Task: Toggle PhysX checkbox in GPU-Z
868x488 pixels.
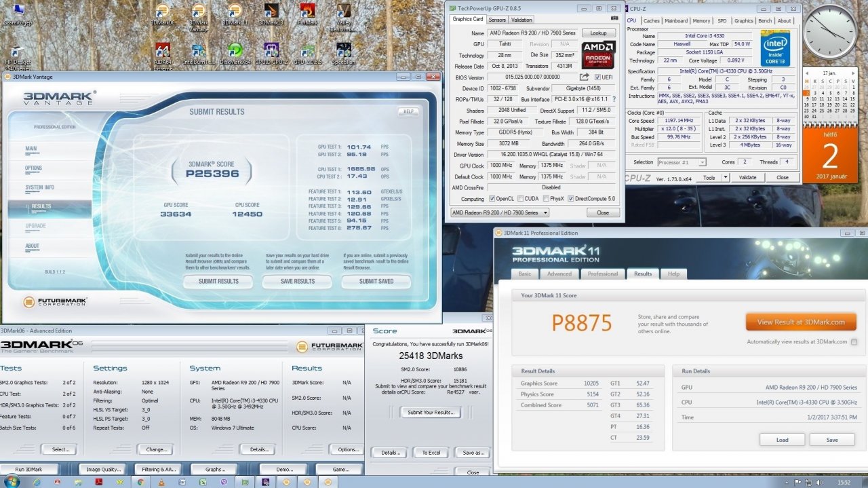Action: [x=547, y=199]
